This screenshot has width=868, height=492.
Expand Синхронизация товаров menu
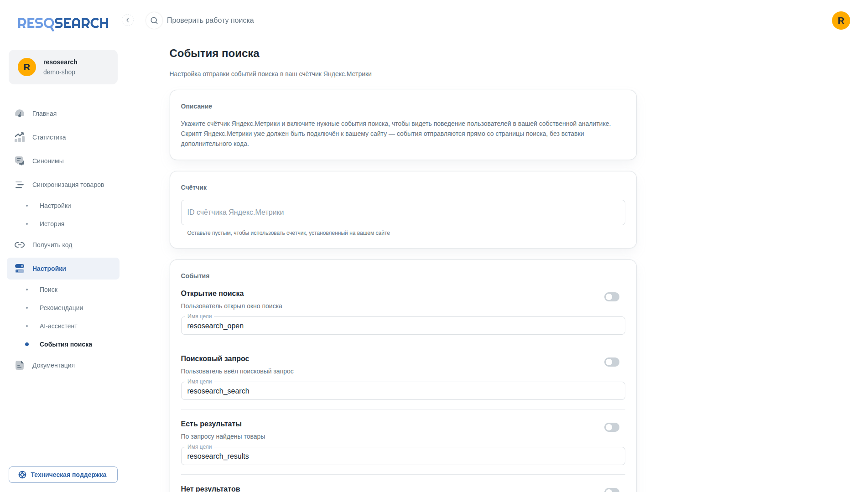pyautogui.click(x=63, y=185)
